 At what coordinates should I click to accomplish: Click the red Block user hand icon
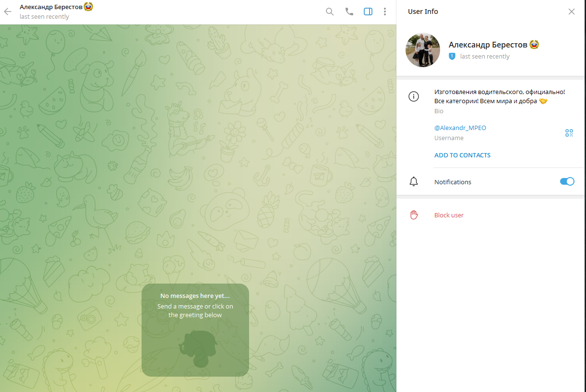[414, 215]
